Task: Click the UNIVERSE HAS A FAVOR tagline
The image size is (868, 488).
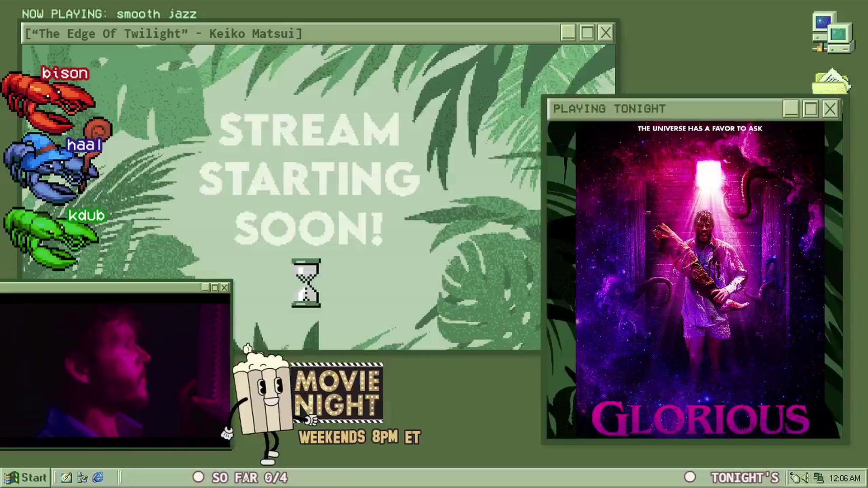Action: click(700, 128)
